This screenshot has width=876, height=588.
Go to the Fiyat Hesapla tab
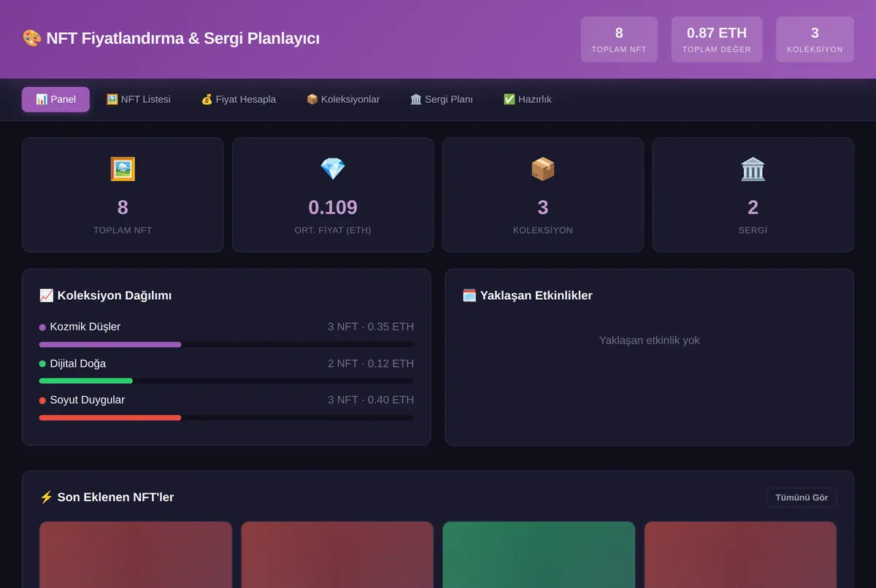[239, 99]
